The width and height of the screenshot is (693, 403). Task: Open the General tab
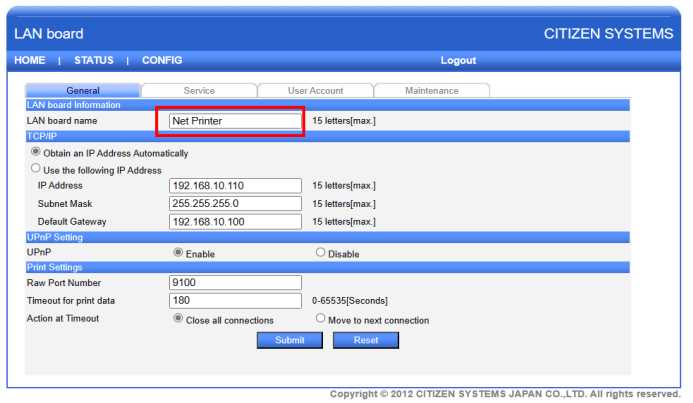click(x=83, y=91)
